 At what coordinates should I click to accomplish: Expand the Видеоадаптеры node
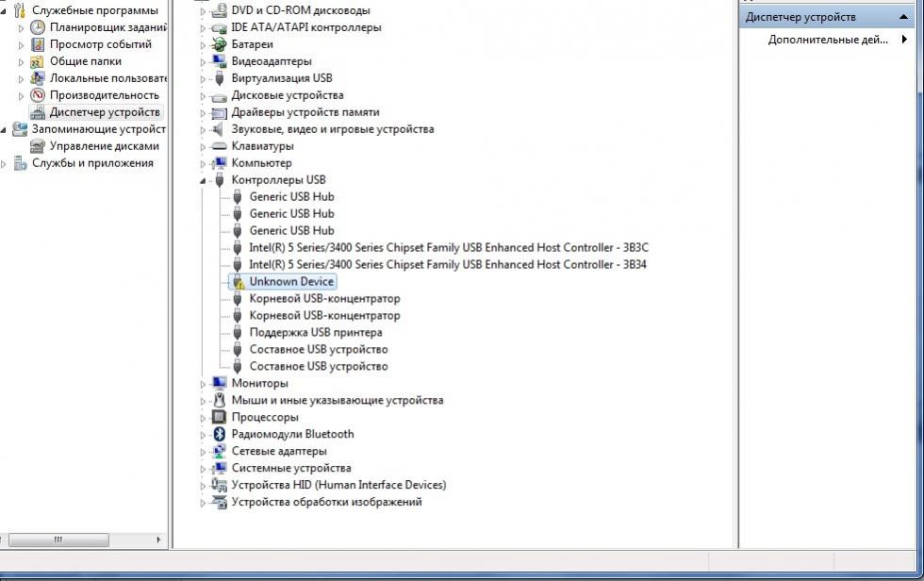pos(203,62)
